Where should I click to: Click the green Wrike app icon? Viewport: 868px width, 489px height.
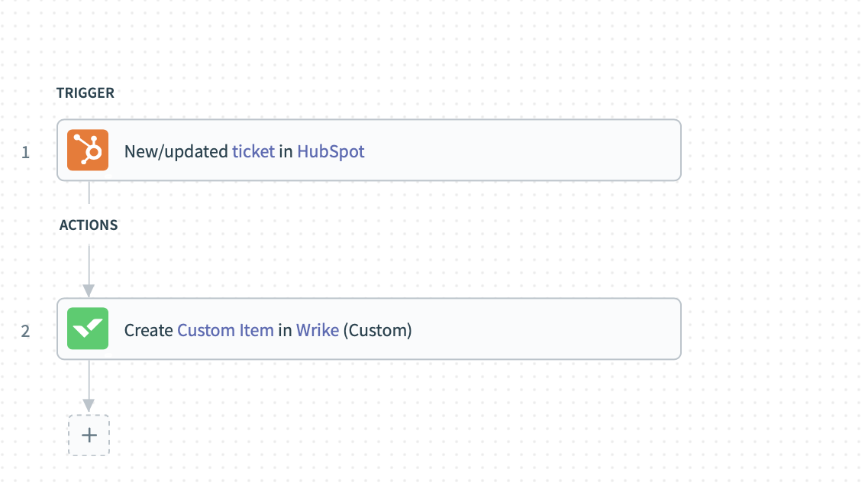tap(88, 329)
